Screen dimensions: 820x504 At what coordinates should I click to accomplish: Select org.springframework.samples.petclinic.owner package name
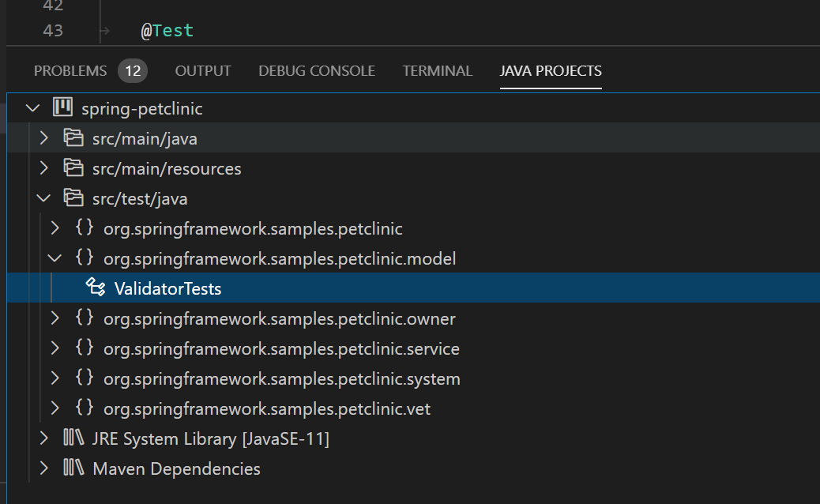coord(280,319)
